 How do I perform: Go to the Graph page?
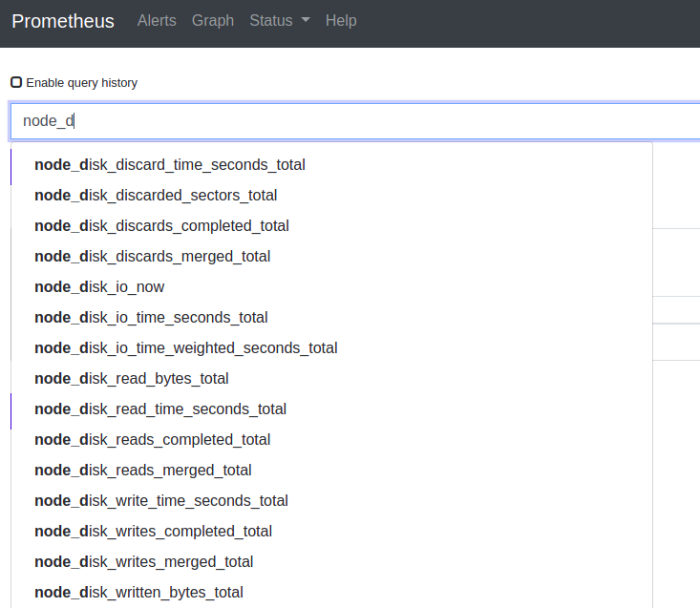pyautogui.click(x=212, y=21)
